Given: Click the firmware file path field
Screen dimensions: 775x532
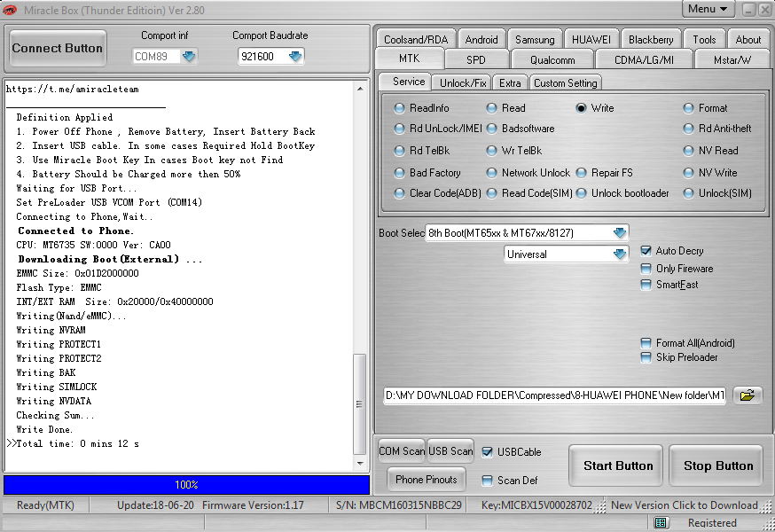Looking at the screenshot, I should (554, 395).
